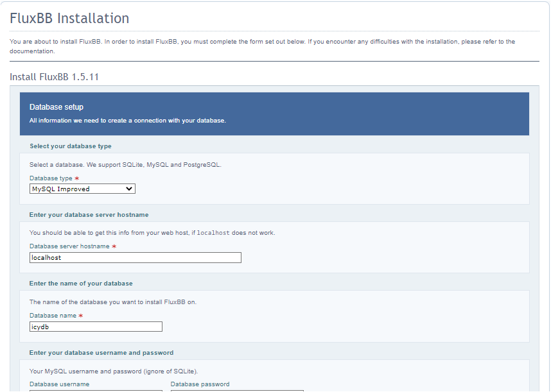Click 'Enter the name of your database' heading
This screenshot has height=392, width=551.
pyautogui.click(x=81, y=284)
